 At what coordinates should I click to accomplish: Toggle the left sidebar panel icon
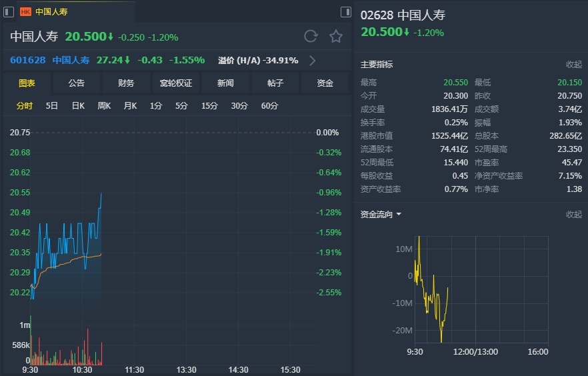coord(9,11)
